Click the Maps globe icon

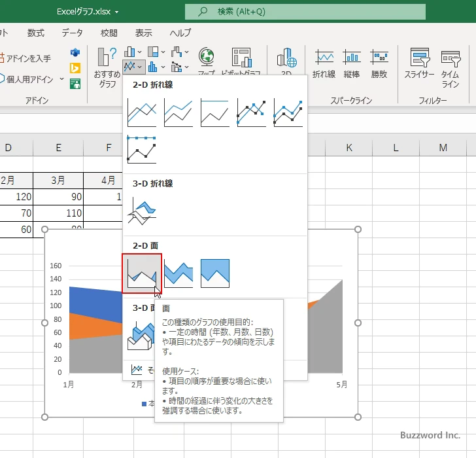click(x=207, y=58)
